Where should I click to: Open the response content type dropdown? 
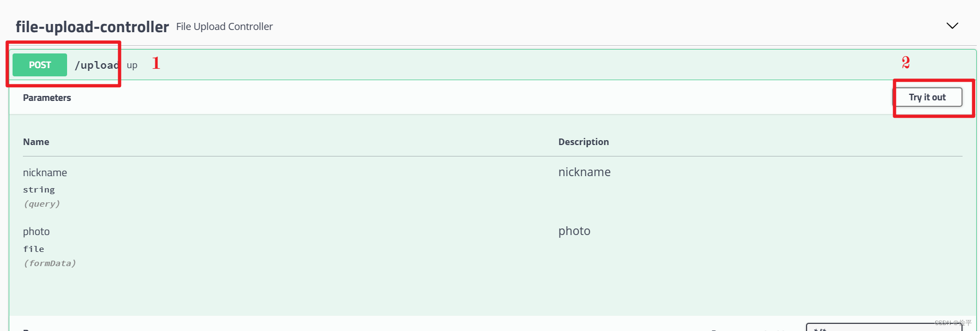(883, 327)
